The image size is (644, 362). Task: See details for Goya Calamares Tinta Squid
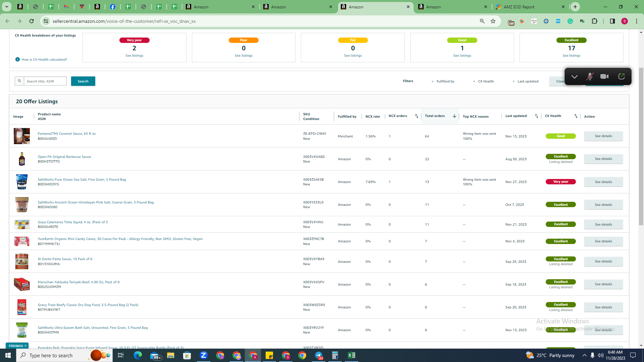pos(603,225)
